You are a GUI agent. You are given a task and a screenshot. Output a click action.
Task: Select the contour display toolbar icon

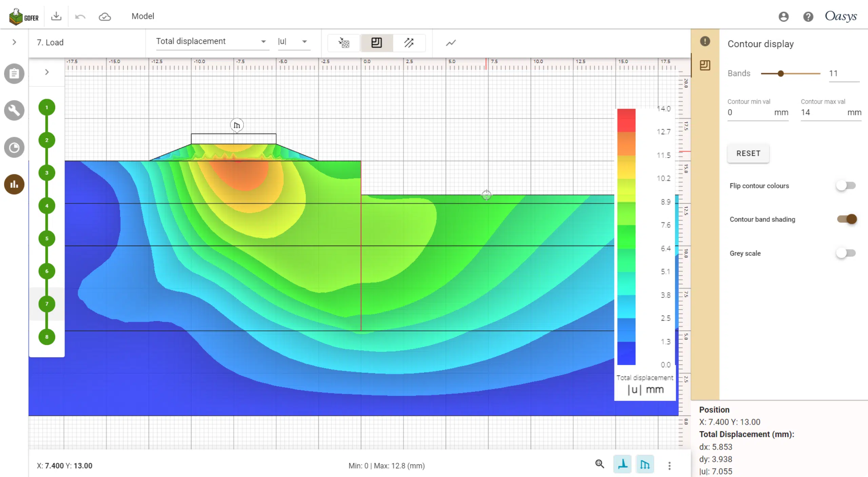tap(376, 43)
